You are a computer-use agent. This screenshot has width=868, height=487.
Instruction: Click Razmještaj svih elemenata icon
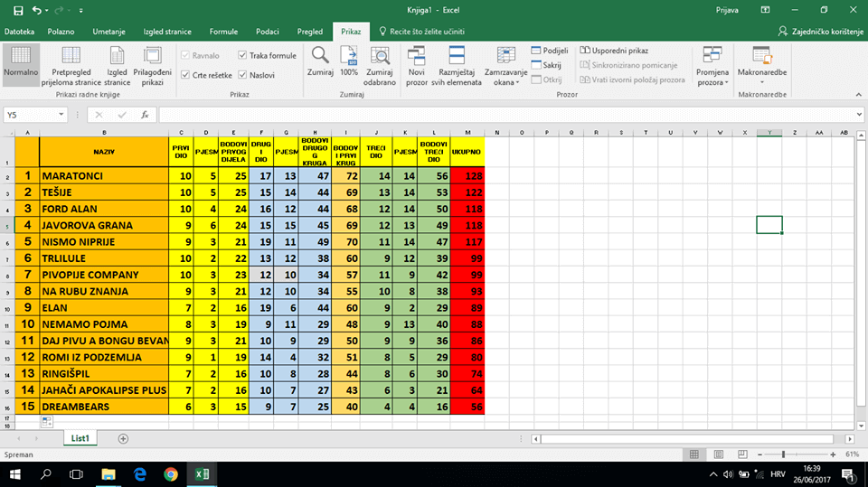tap(457, 56)
